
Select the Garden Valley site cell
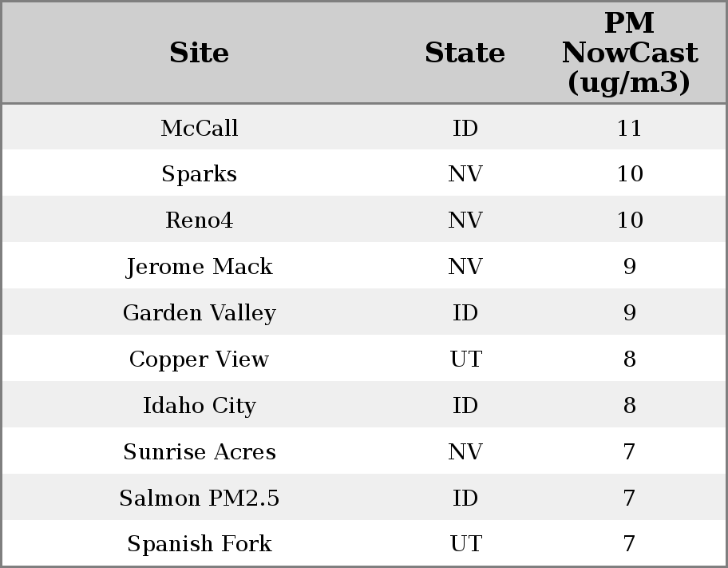click(x=199, y=313)
